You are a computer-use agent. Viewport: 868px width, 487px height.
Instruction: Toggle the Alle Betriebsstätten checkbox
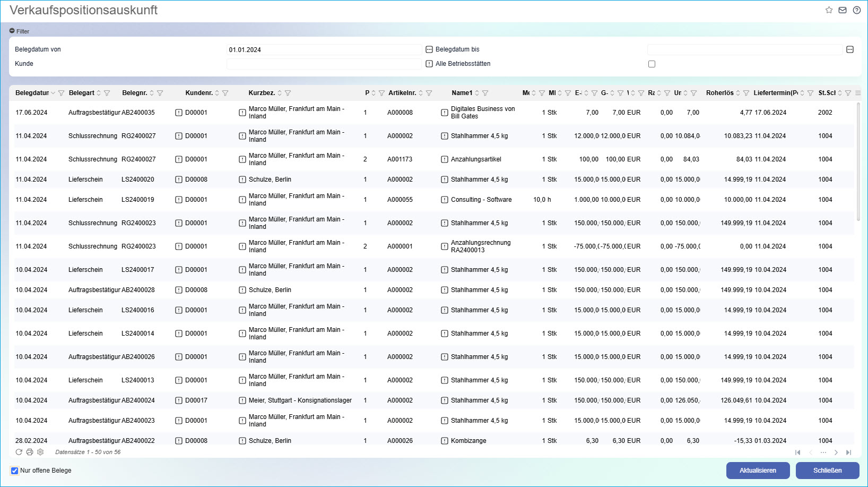(x=652, y=64)
